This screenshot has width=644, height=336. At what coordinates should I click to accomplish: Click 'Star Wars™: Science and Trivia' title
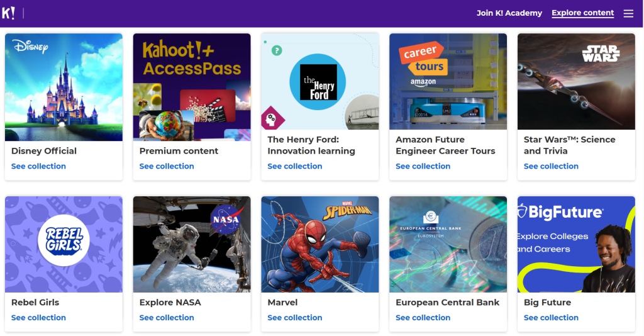click(570, 145)
